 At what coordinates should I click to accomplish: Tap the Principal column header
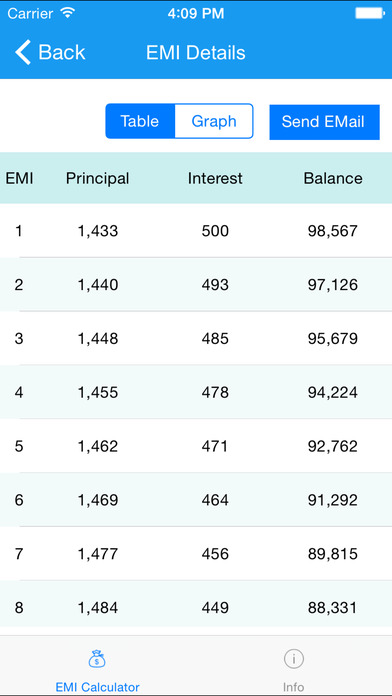coord(98,178)
